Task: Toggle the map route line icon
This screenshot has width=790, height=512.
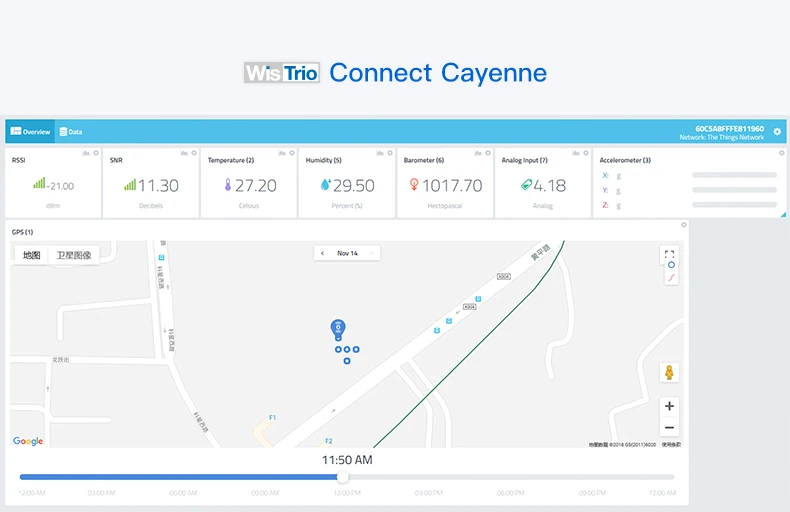Action: [x=671, y=277]
